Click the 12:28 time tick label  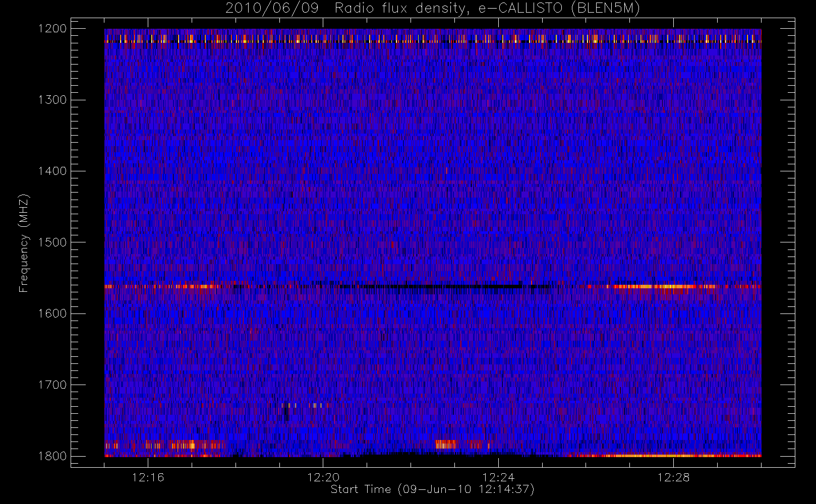click(x=673, y=477)
